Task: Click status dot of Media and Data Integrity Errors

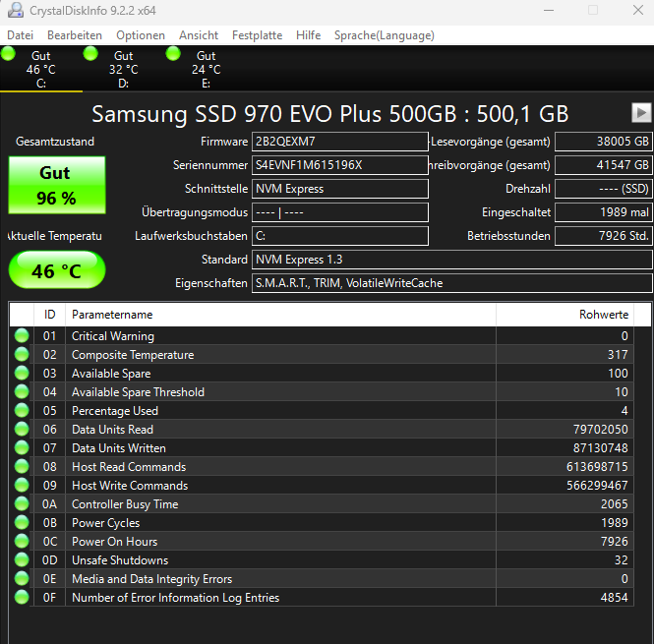Action: (x=22, y=579)
